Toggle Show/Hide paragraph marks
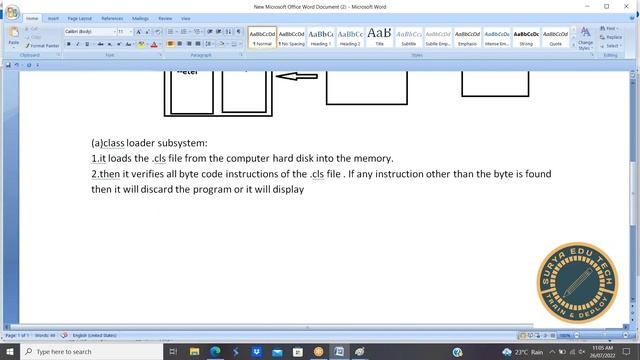This screenshot has width=640, height=360. click(x=238, y=31)
